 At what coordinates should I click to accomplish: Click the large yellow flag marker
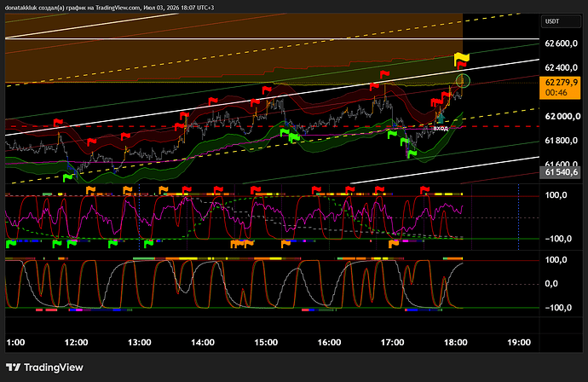point(461,59)
